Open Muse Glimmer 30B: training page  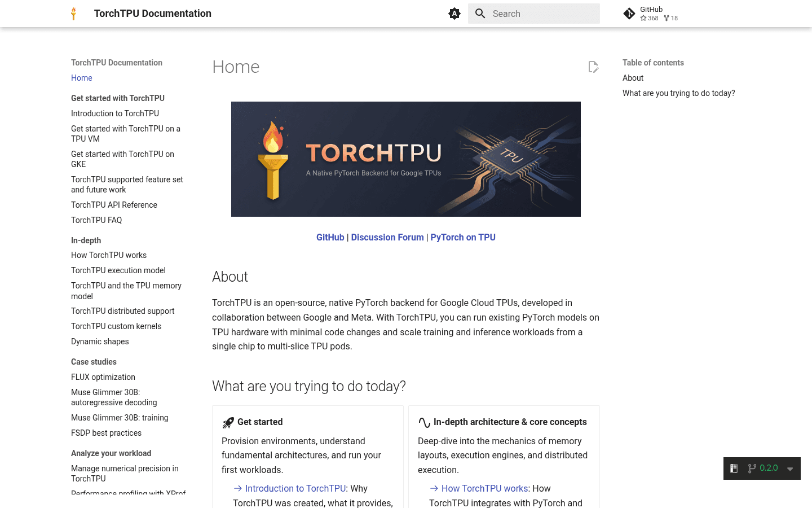pos(120,418)
